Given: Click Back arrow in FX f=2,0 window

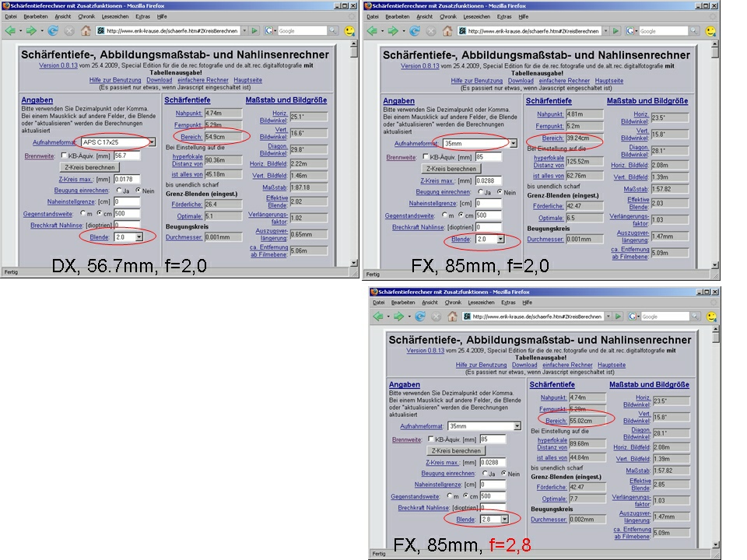Looking at the screenshot, I should (x=372, y=31).
